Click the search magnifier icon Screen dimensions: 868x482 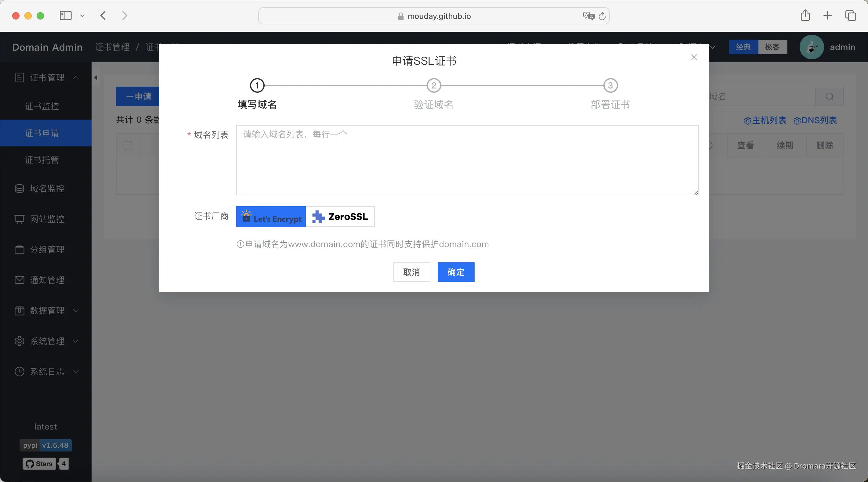point(829,97)
